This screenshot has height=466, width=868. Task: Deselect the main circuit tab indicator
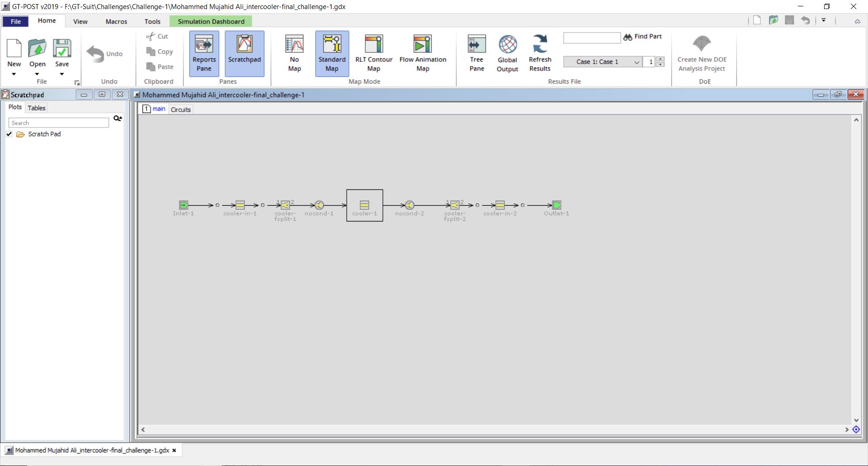click(146, 109)
